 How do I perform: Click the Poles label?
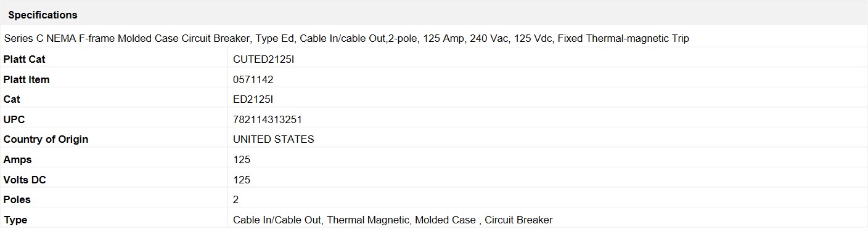click(x=17, y=199)
